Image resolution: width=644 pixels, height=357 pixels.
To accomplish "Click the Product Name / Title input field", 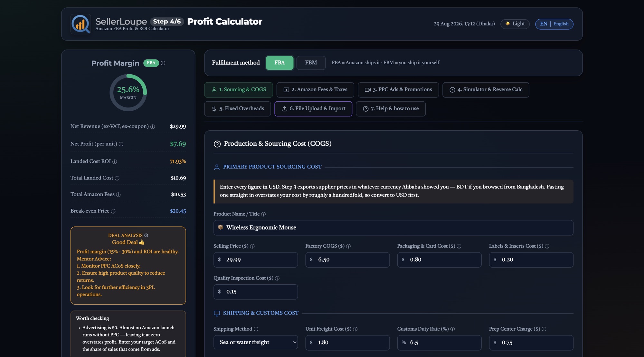I will pyautogui.click(x=393, y=228).
